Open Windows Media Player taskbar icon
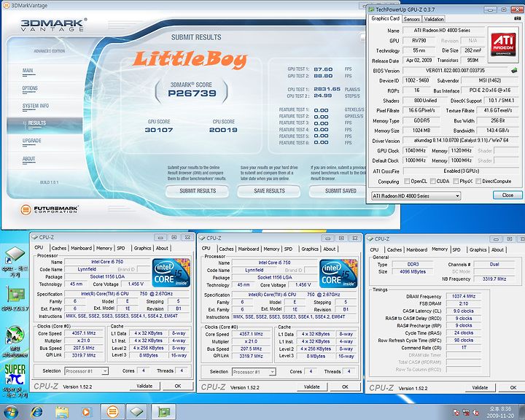525x420 pixels. pos(86,412)
